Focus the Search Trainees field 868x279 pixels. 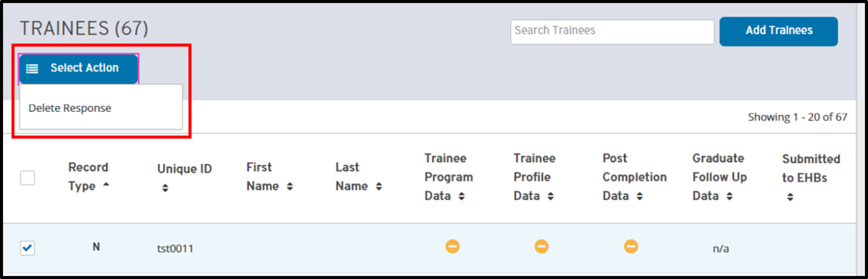(612, 32)
